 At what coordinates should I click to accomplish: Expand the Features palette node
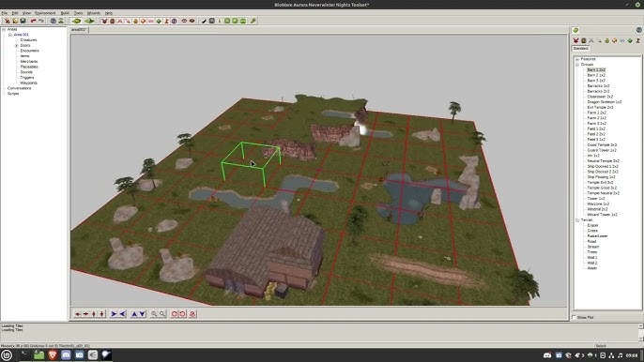577,59
